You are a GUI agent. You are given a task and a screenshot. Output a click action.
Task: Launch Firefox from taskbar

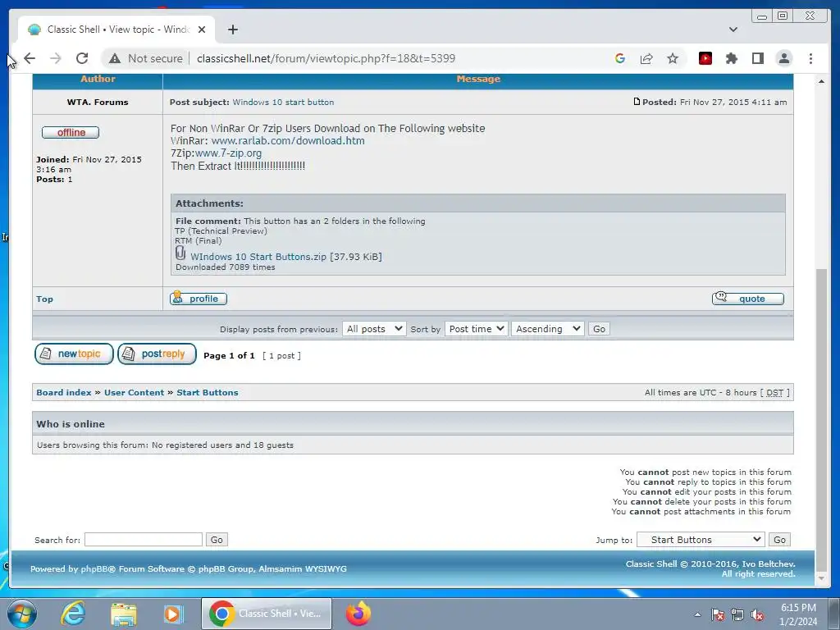point(358,614)
